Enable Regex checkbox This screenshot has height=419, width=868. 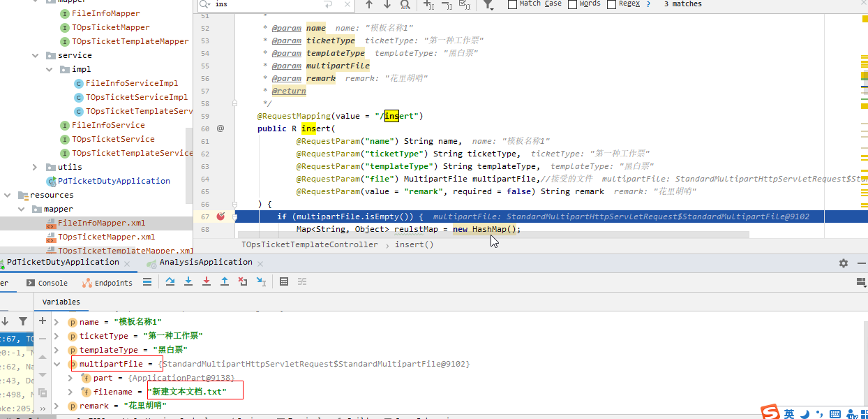tap(612, 4)
